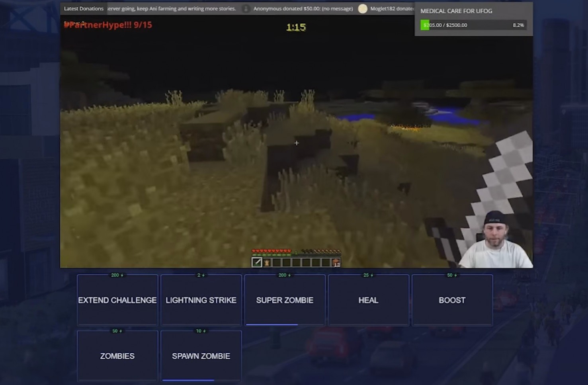Activate Lightning Strike for 2 points

(x=201, y=300)
